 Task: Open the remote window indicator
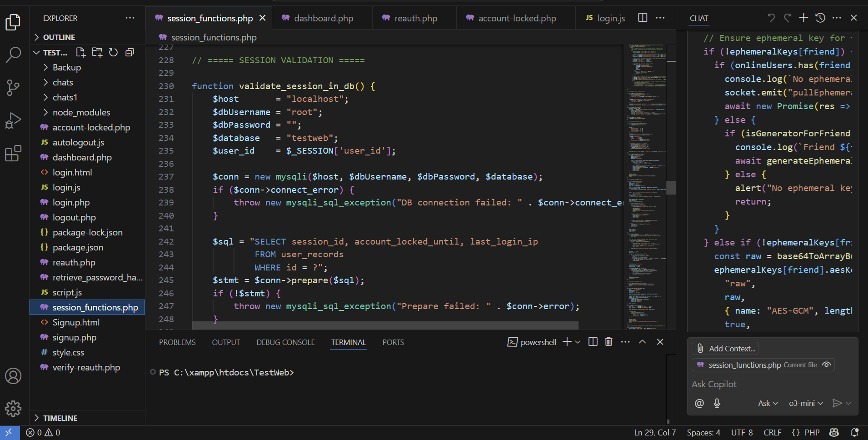(10, 433)
